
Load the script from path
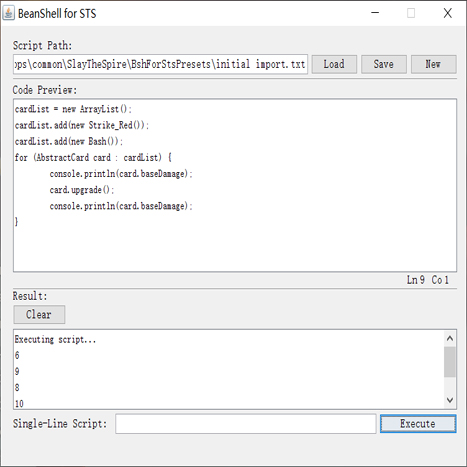pos(334,64)
